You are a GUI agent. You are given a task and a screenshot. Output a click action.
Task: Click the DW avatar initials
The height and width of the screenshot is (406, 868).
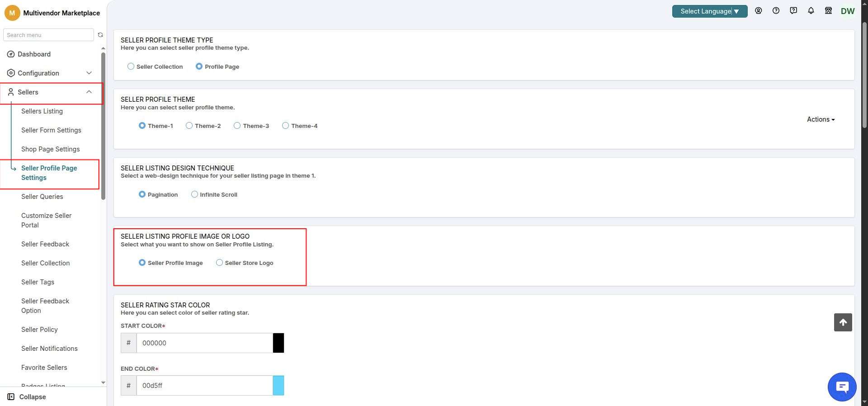(x=848, y=11)
